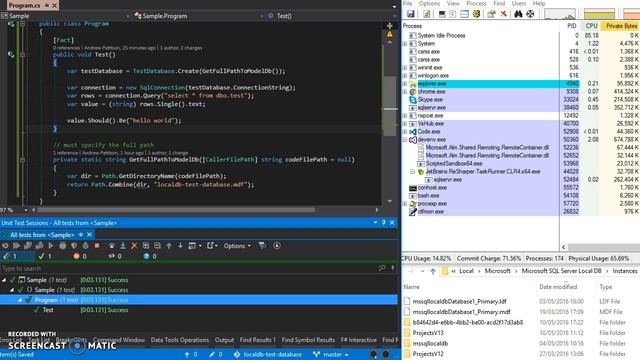The height and width of the screenshot is (360, 640).
Task: Click the circled down-arrow icon after Options
Action: 277,246
